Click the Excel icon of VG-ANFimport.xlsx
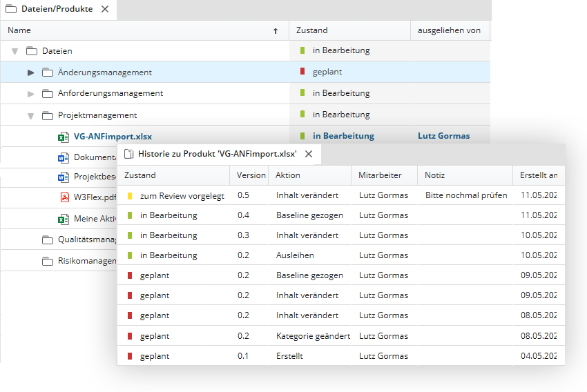The width and height of the screenshot is (587, 392). [63, 137]
